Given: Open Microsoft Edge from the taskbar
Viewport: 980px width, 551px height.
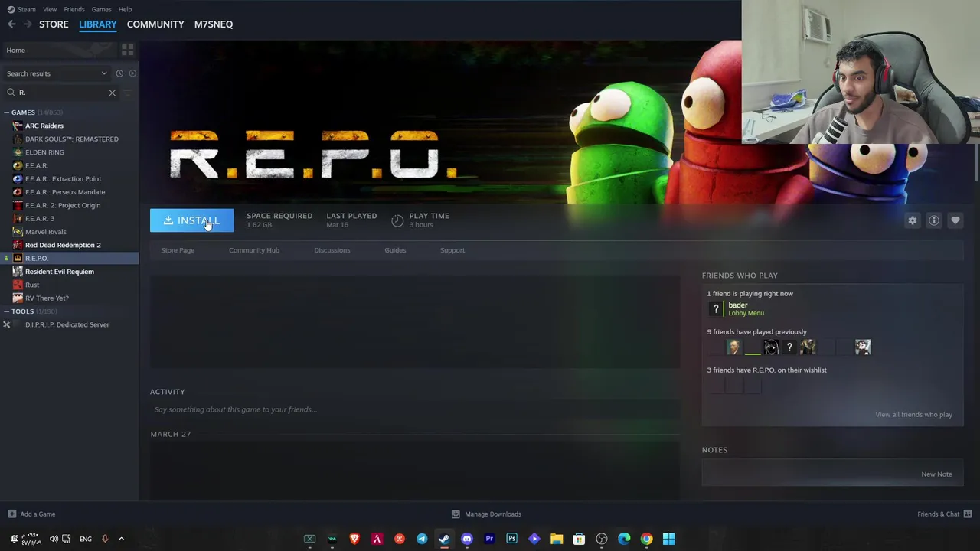Looking at the screenshot, I should tap(624, 539).
